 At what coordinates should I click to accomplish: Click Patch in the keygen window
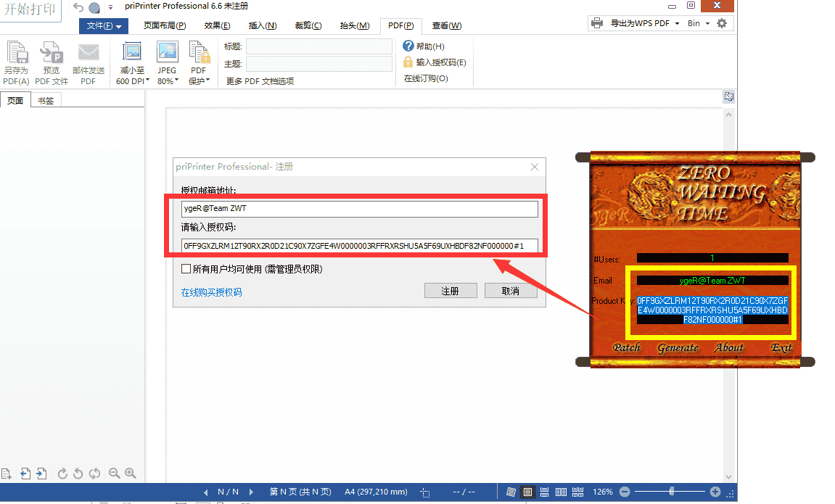pos(626,347)
